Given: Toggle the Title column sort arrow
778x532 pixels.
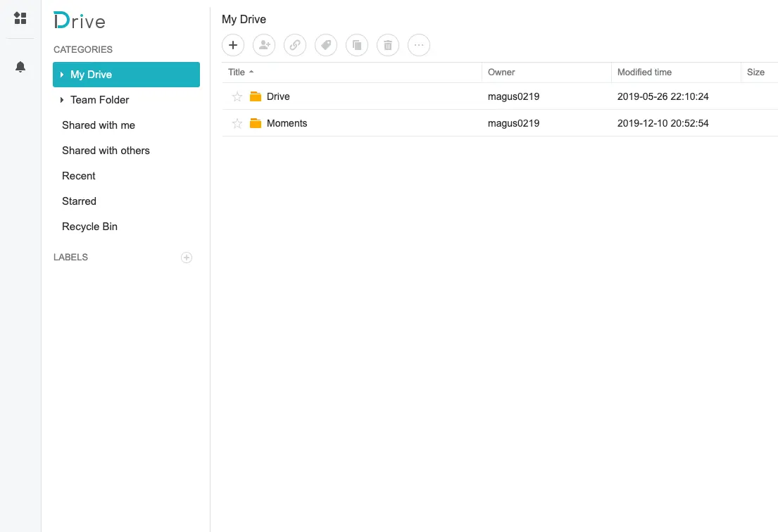Looking at the screenshot, I should coord(251,72).
